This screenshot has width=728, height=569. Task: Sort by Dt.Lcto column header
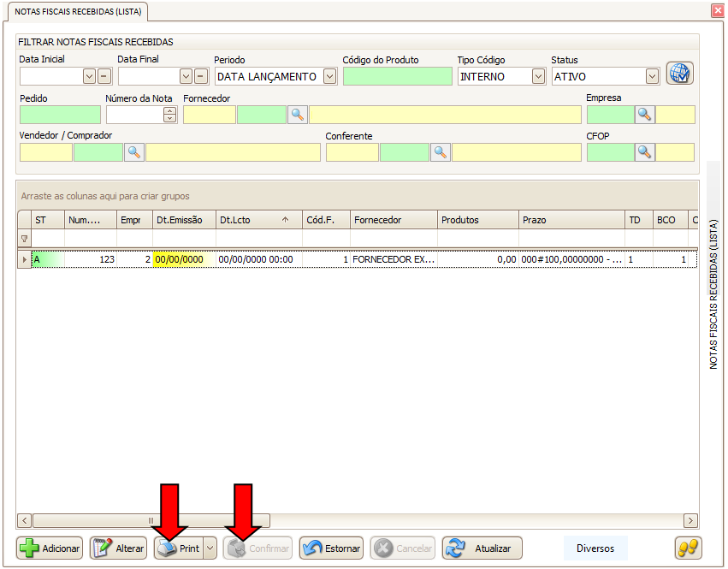[254, 220]
